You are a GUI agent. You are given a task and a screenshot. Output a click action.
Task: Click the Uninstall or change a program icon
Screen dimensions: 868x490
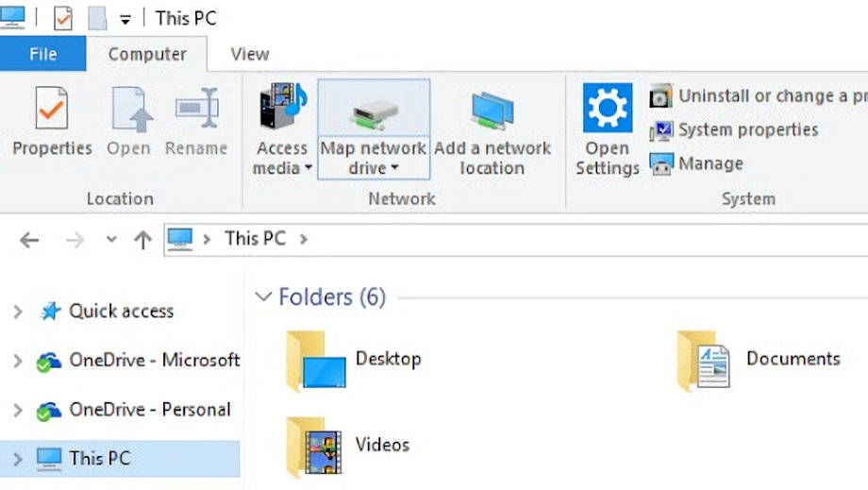click(x=660, y=96)
